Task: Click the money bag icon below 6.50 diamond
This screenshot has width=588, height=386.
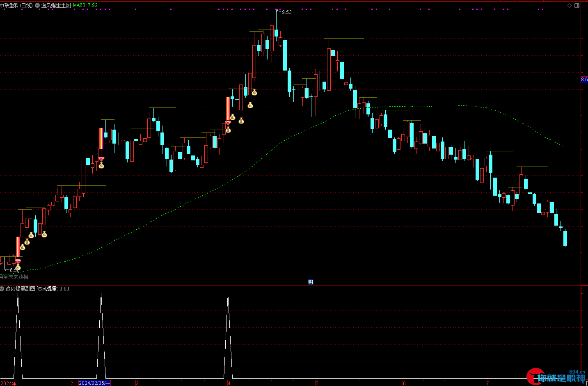Action: [x=18, y=267]
